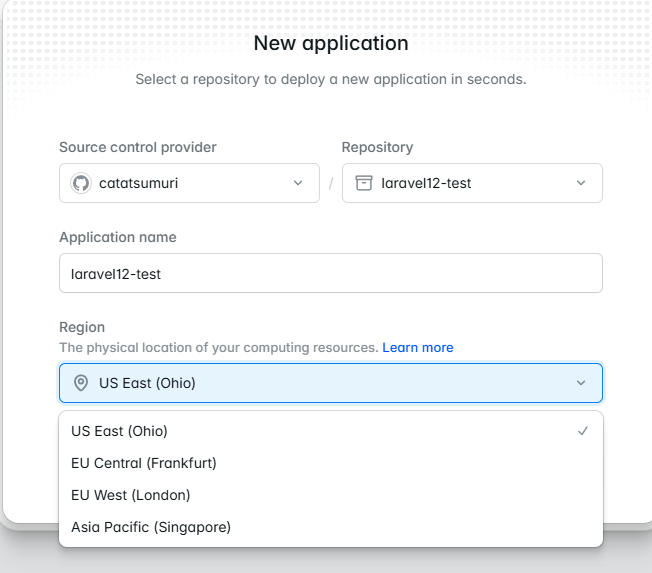Image resolution: width=652 pixels, height=573 pixels.
Task: Click the Region label text
Action: 82,327
